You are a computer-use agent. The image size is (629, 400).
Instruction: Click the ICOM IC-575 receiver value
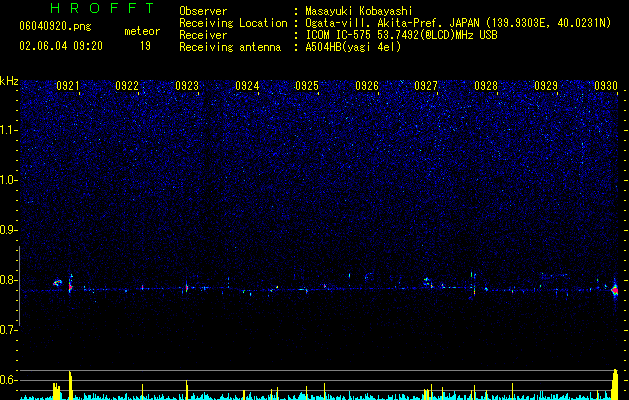click(x=401, y=35)
